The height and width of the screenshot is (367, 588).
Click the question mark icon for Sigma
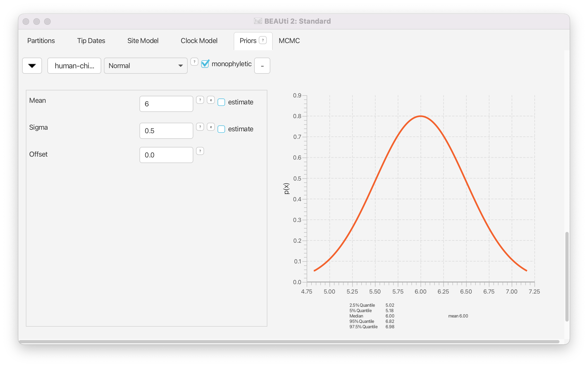(200, 127)
